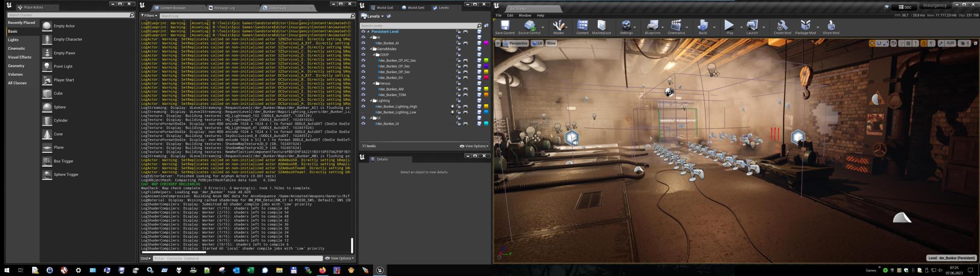Toggle visibility of der_Bunker_TDM level

(x=363, y=95)
